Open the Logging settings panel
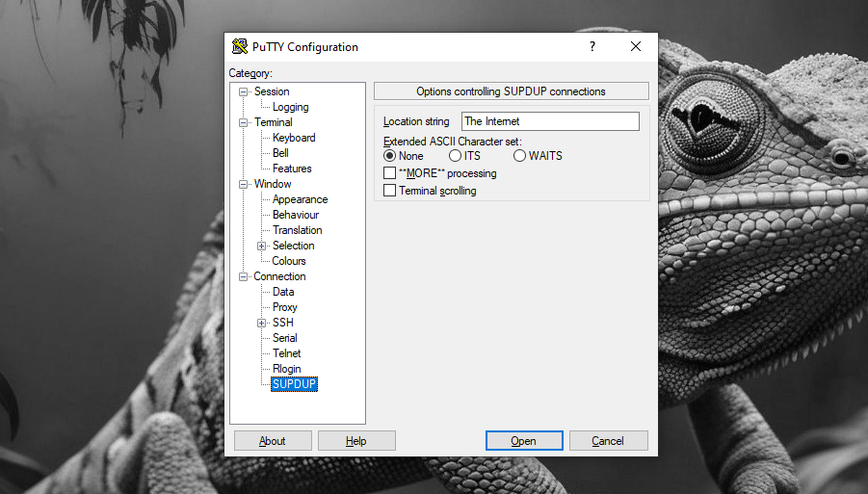The image size is (868, 494). tap(290, 107)
